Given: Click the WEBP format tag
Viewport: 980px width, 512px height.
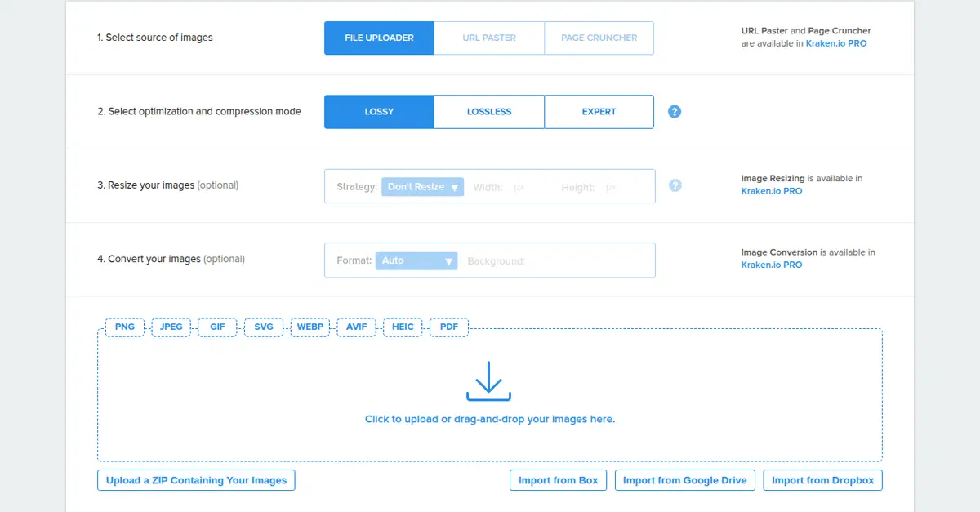Looking at the screenshot, I should [310, 327].
